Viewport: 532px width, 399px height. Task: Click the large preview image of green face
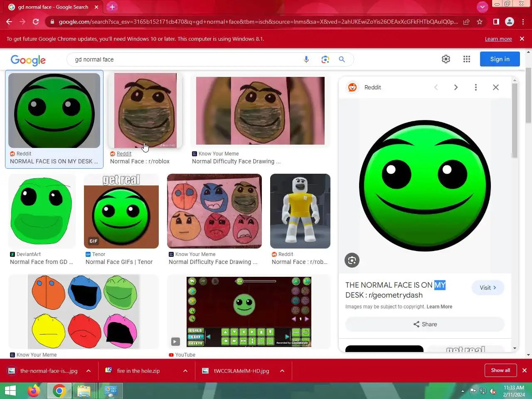pyautogui.click(x=425, y=186)
